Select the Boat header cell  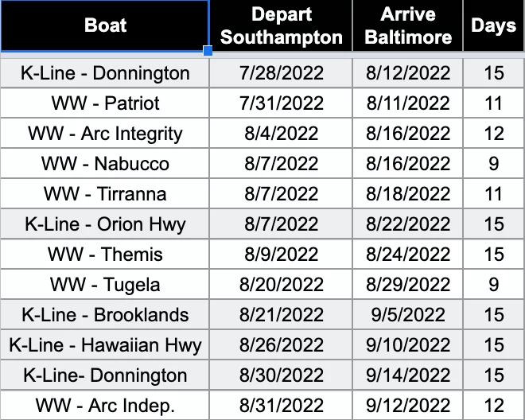coord(105,25)
